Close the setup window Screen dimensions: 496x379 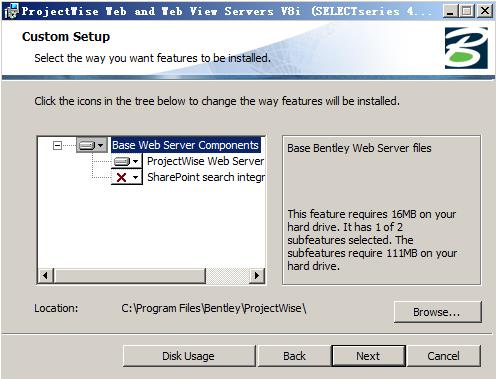485,11
